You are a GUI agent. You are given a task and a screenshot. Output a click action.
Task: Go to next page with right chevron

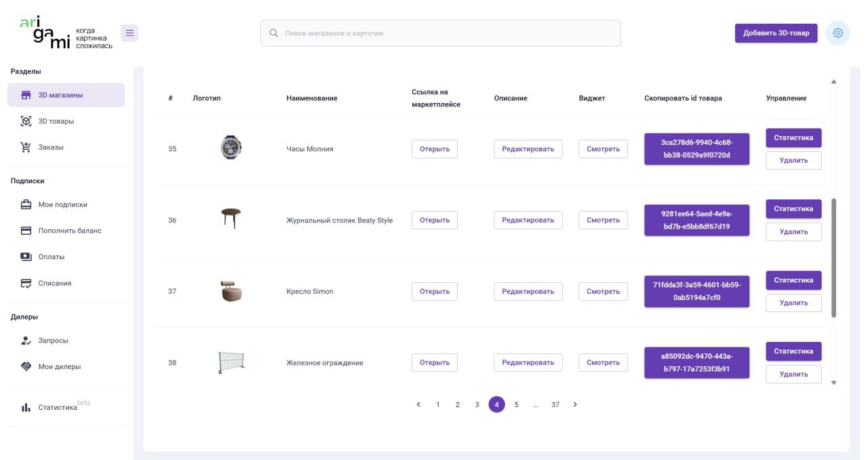575,404
